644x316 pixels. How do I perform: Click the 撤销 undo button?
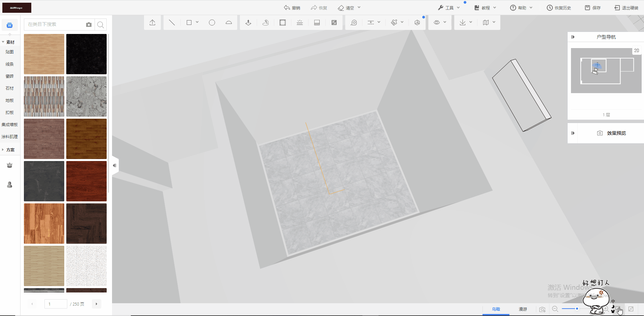[292, 8]
